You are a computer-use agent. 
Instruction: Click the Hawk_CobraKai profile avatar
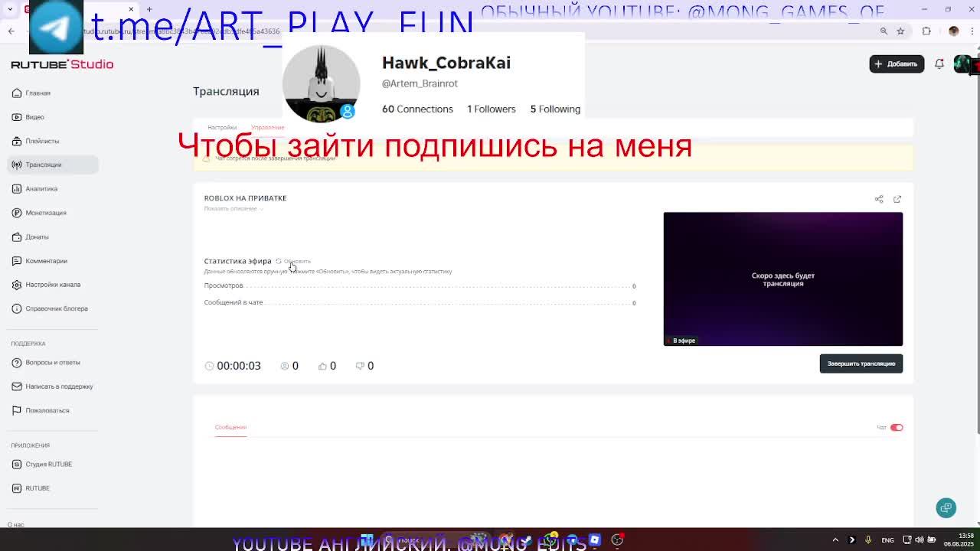pyautogui.click(x=321, y=83)
